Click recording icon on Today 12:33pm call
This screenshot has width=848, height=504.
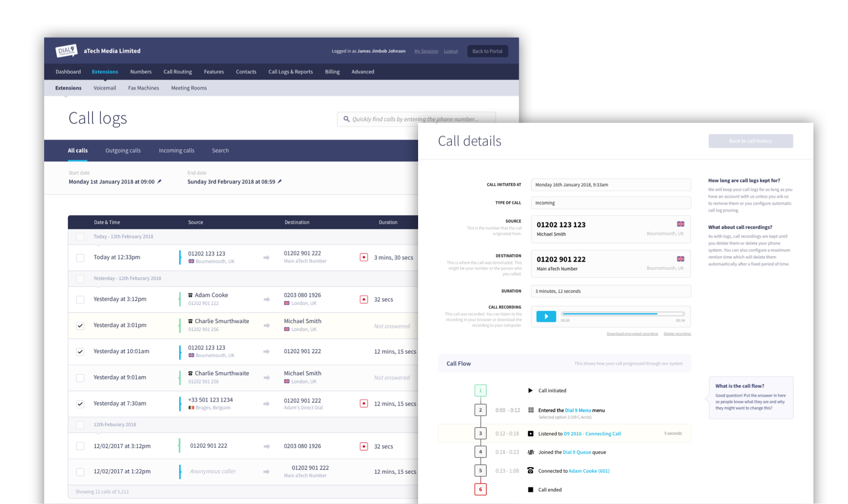click(364, 257)
